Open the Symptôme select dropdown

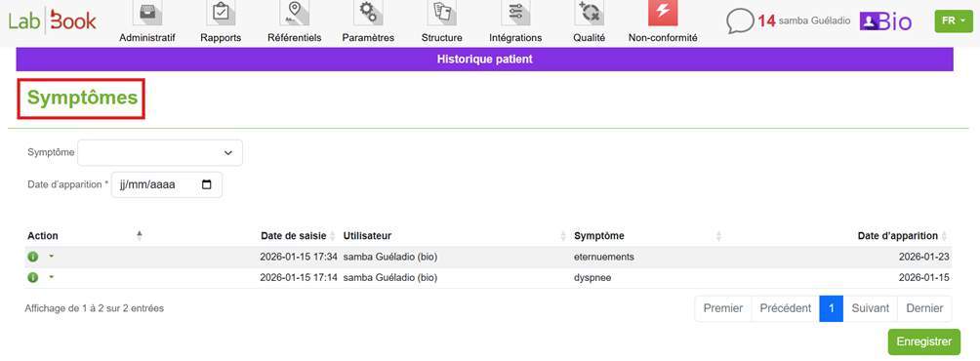[x=160, y=152]
